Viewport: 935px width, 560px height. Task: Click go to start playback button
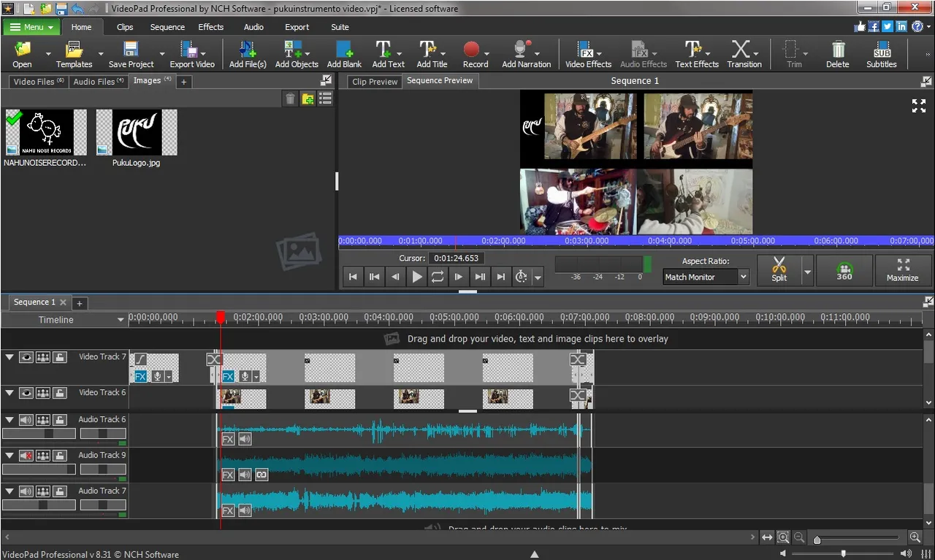coord(353,277)
